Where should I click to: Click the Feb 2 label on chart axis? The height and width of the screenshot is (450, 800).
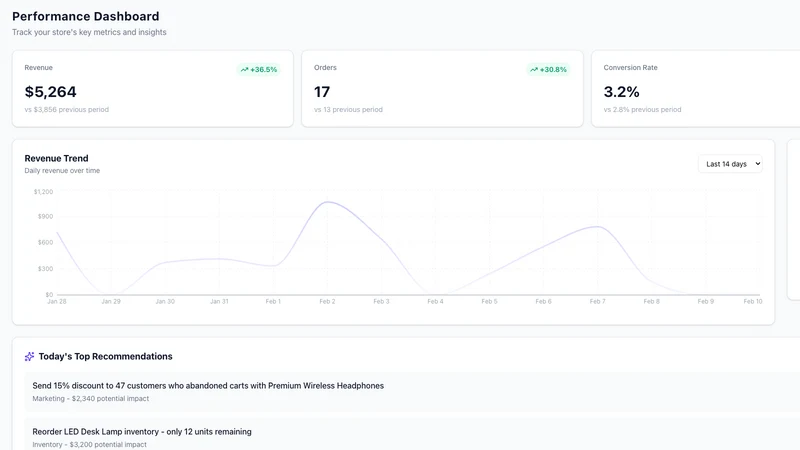tap(327, 302)
